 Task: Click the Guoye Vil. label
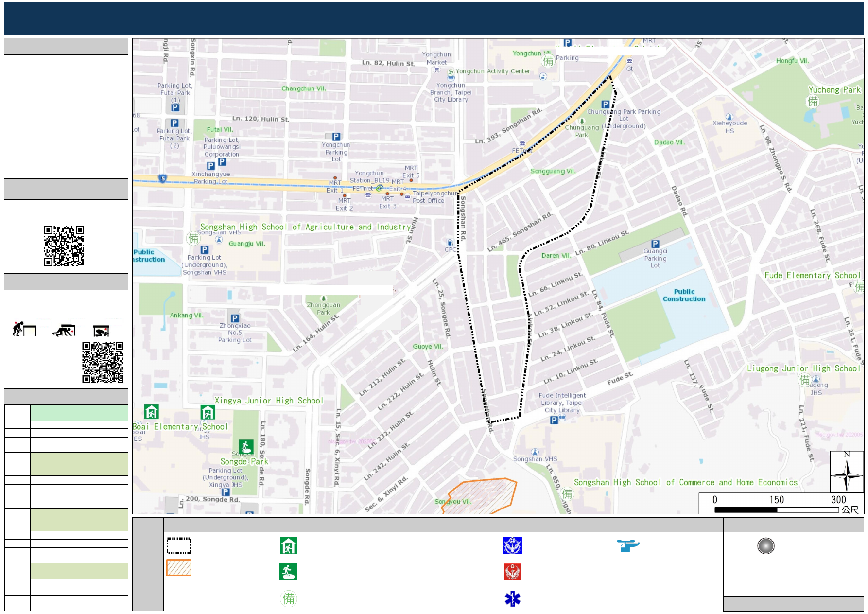[428, 347]
